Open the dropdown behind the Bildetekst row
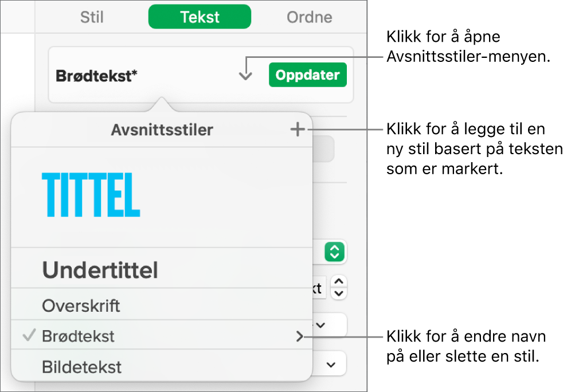This screenshot has width=571, height=392. (330, 364)
